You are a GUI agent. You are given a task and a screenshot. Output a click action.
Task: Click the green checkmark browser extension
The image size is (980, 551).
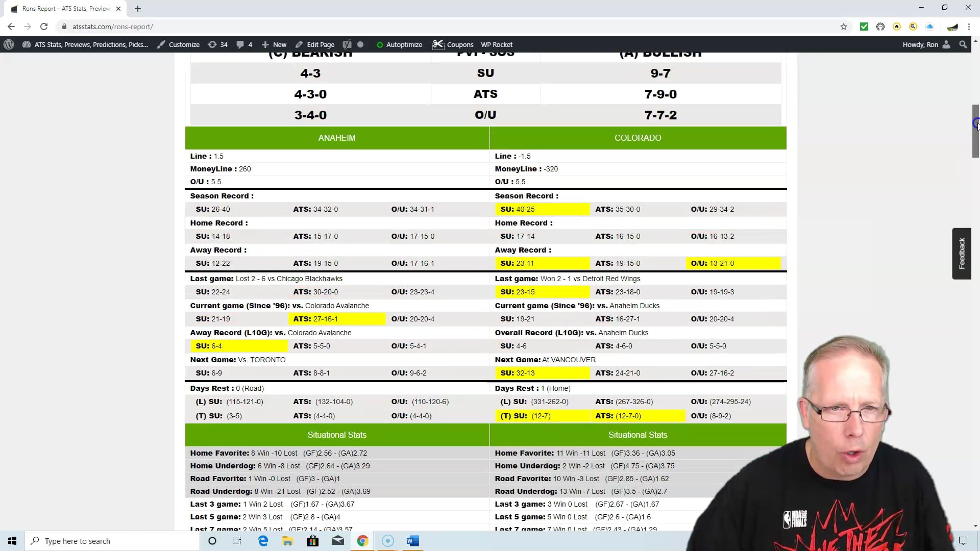[864, 27]
